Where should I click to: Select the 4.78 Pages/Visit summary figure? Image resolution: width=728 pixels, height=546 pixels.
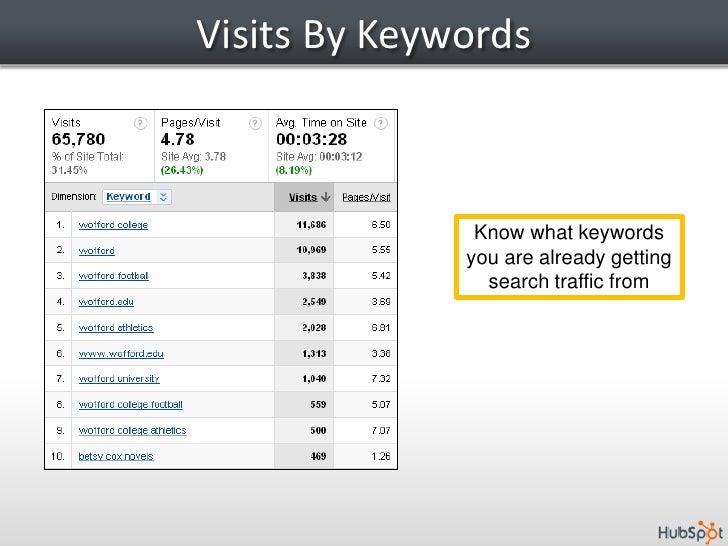pos(177,139)
